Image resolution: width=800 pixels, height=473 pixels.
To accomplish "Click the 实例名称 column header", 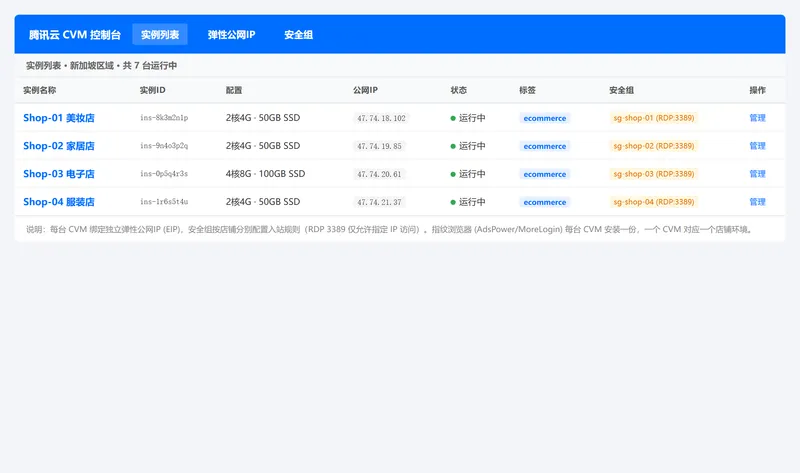I will pos(40,90).
